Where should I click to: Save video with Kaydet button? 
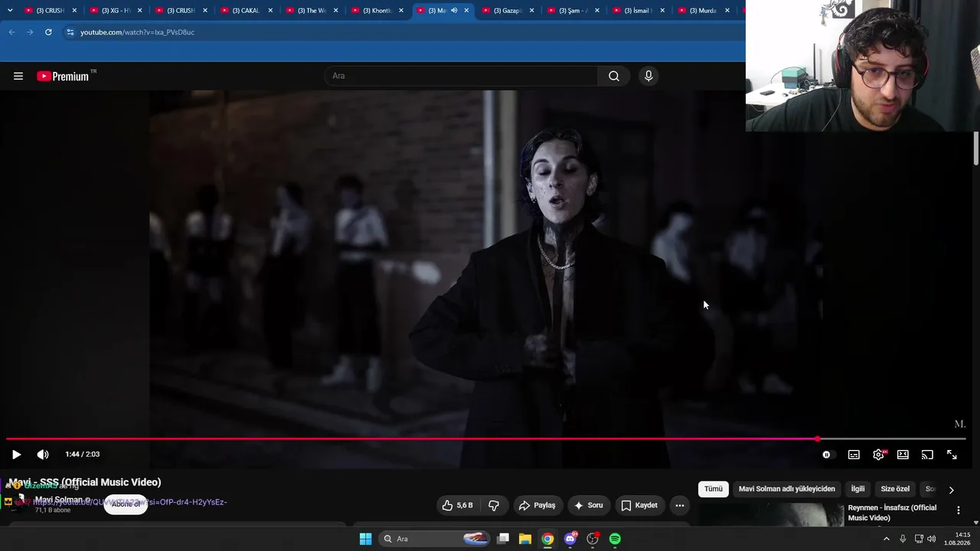tap(639, 505)
